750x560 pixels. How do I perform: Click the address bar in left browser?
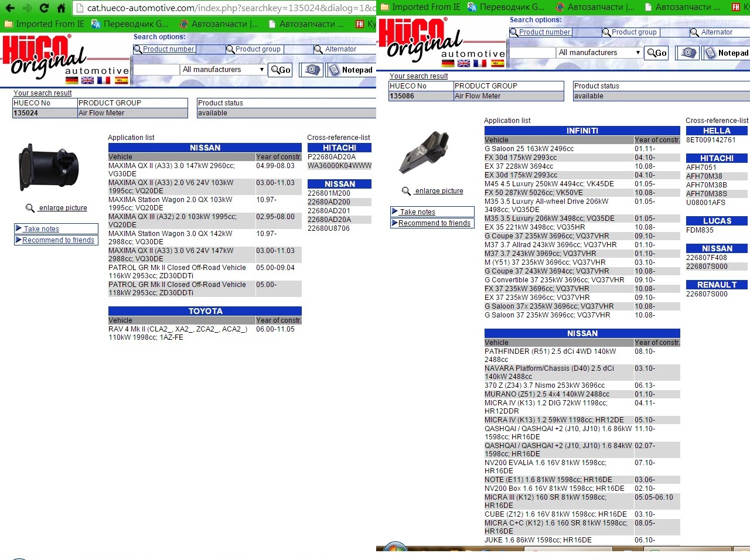[x=227, y=8]
